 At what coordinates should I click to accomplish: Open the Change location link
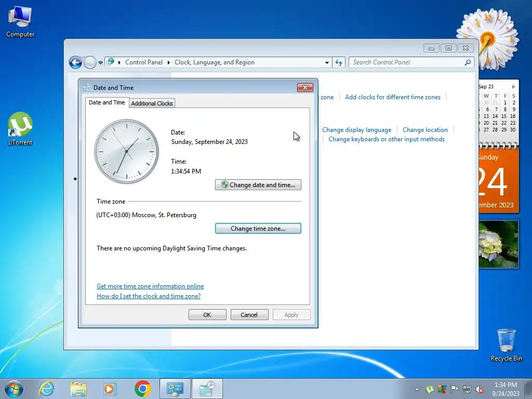click(425, 129)
